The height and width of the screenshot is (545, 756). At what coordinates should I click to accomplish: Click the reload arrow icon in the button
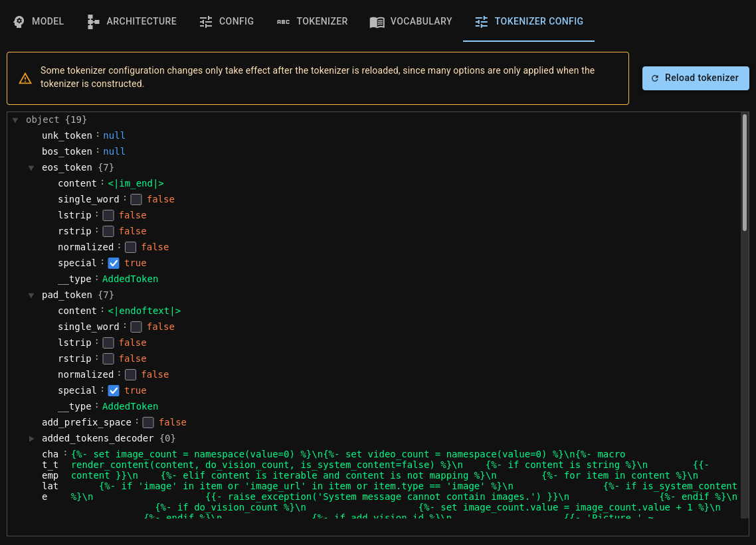[x=655, y=78]
